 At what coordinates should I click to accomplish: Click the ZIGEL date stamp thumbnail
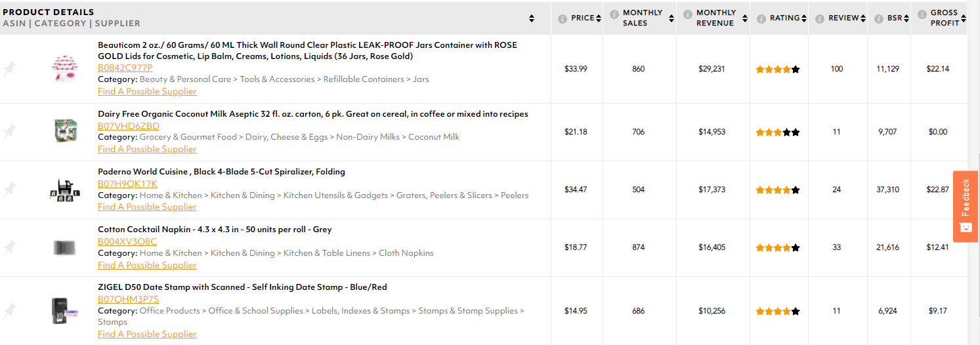pyautogui.click(x=65, y=310)
